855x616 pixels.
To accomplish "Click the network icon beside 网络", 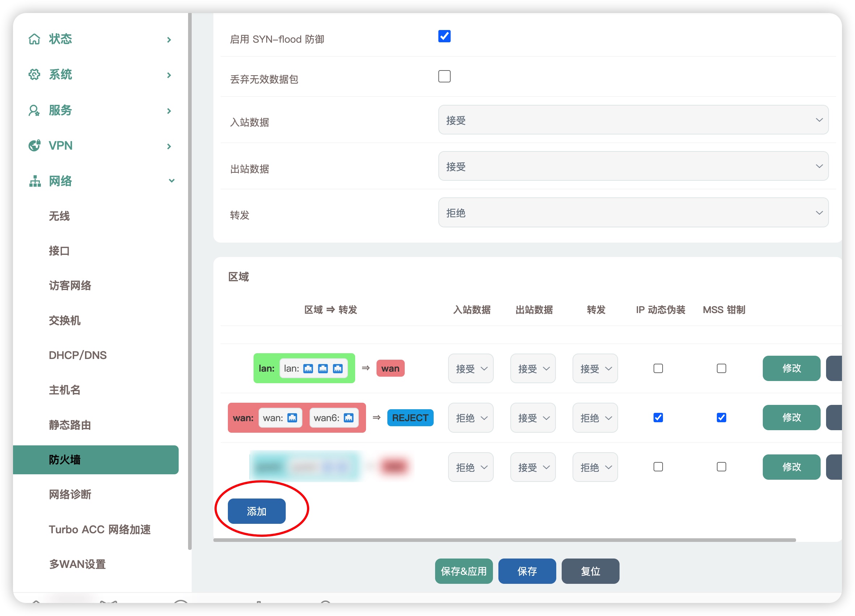I will click(x=34, y=181).
